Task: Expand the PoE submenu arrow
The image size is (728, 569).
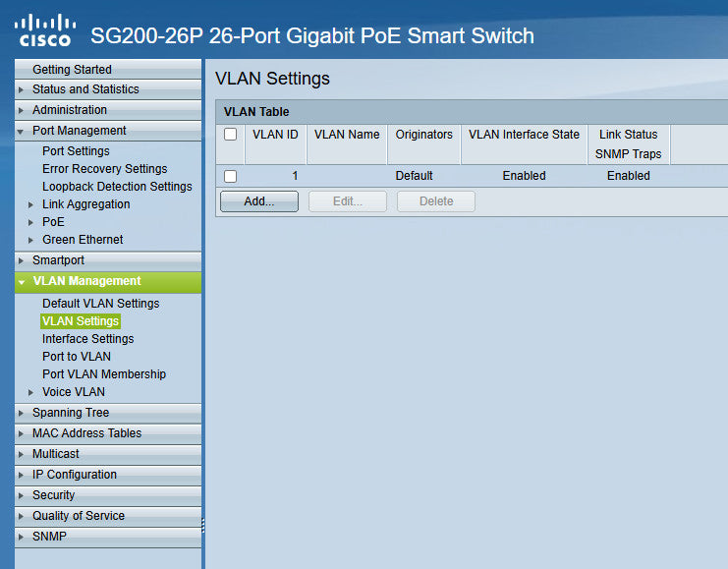Action: point(30,222)
